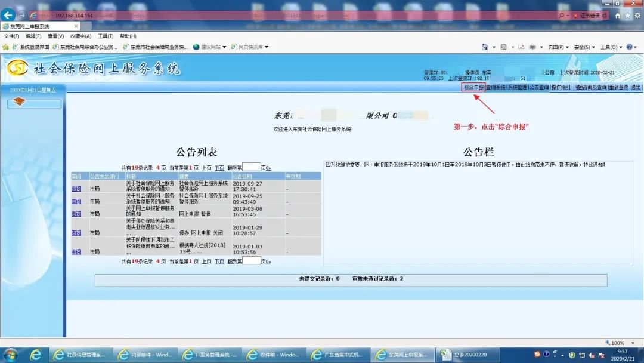Open IE Favorites star icon at top right
Image resolution: width=644 pixels, height=363 pixels.
627,16
